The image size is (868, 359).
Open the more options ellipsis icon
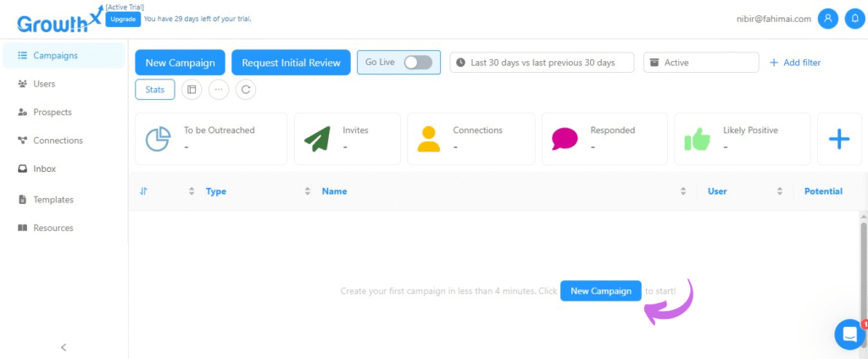point(219,90)
